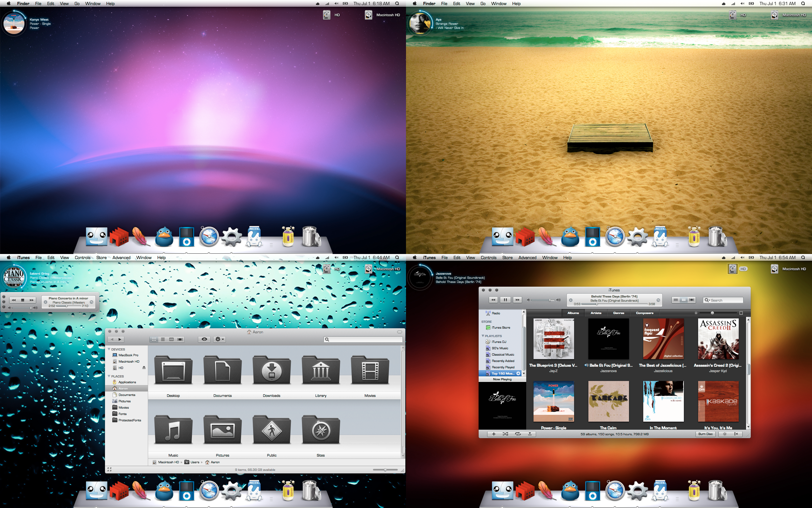Skip to next track in the main iTunes window
This screenshot has width=812, height=508.
coord(517,300)
